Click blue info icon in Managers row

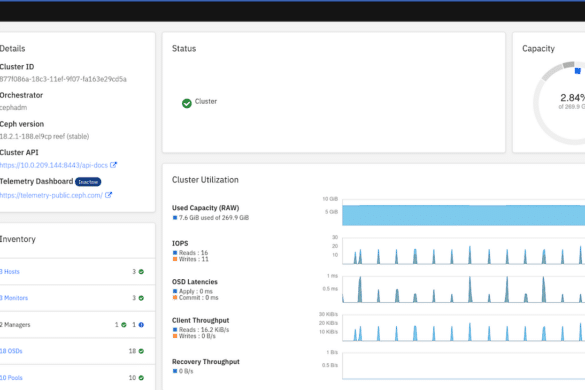tap(141, 325)
